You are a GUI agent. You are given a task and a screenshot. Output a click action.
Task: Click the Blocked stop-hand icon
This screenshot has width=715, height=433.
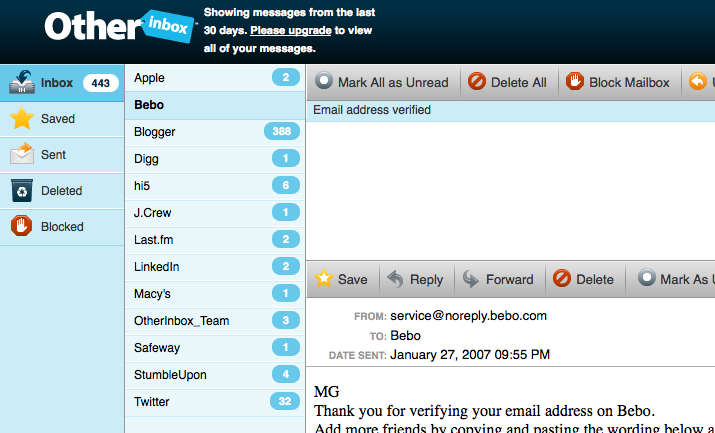click(x=21, y=226)
